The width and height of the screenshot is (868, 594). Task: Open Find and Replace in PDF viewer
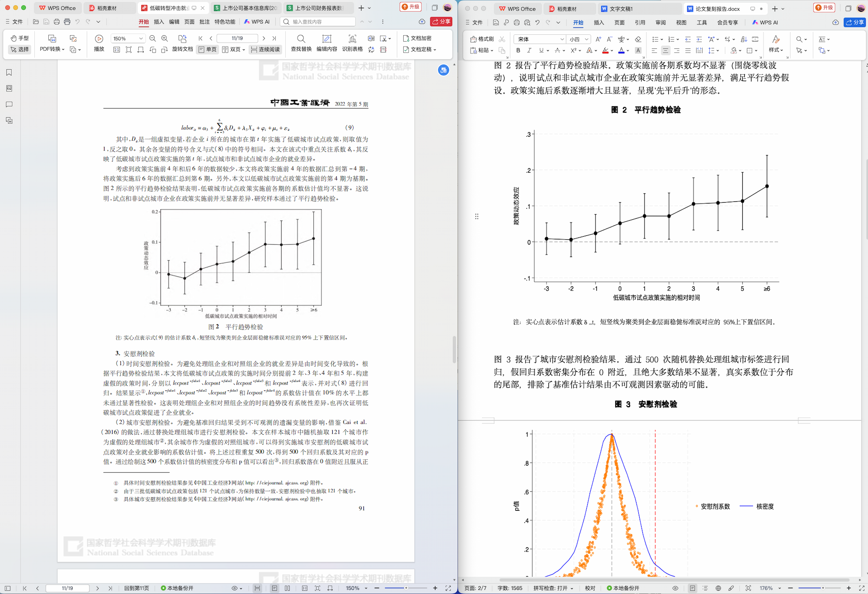(301, 39)
